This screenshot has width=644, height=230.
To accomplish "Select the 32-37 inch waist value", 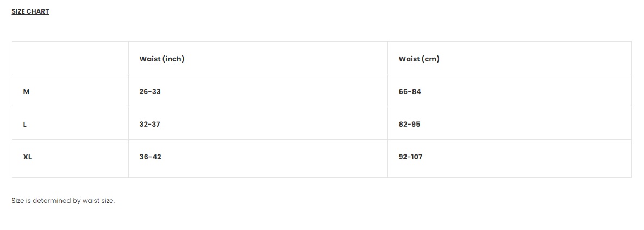I will (150, 124).
